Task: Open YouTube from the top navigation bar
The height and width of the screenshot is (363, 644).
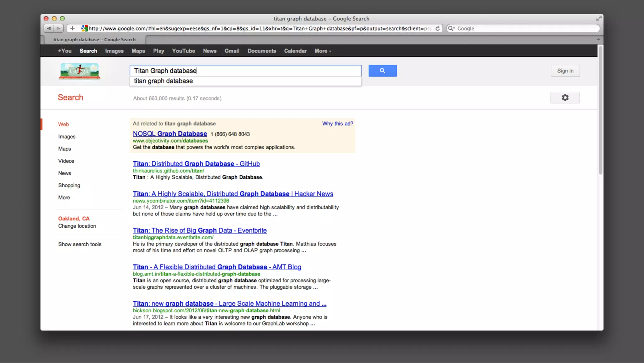Action: point(183,51)
